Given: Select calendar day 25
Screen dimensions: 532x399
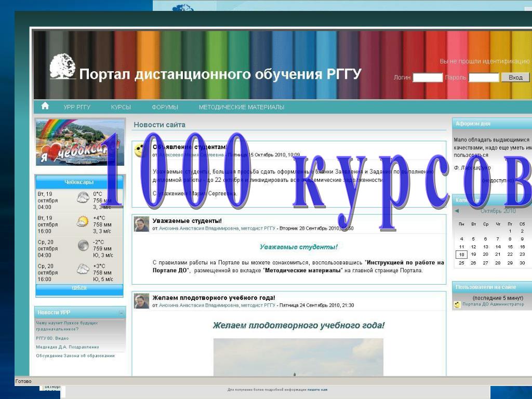Looking at the screenshot, I should click(x=461, y=263).
